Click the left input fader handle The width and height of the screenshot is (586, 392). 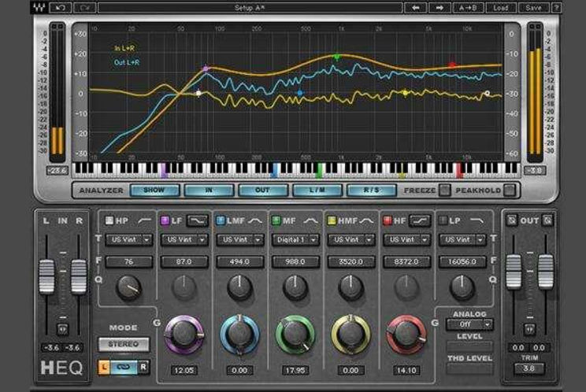pyautogui.click(x=46, y=276)
